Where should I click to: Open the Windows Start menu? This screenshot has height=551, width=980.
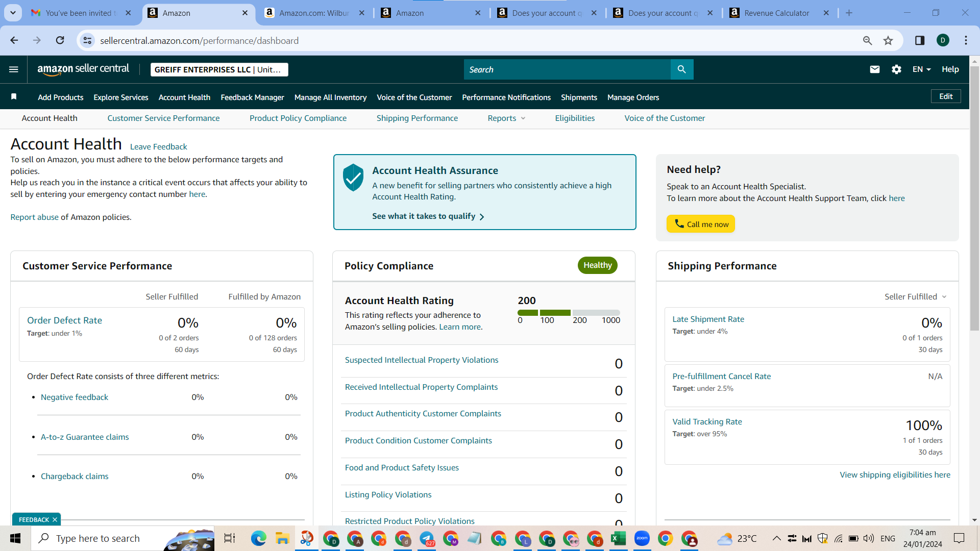[x=15, y=538]
